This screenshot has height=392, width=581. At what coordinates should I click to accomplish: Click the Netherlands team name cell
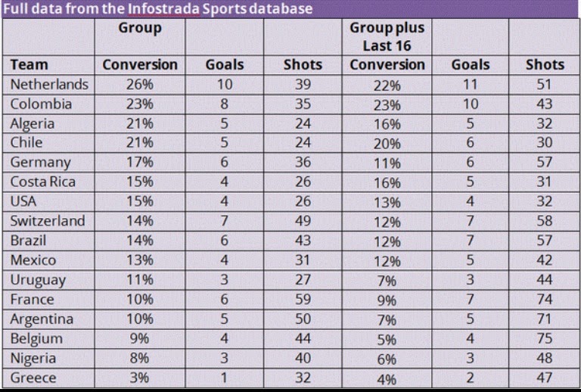pos(49,84)
